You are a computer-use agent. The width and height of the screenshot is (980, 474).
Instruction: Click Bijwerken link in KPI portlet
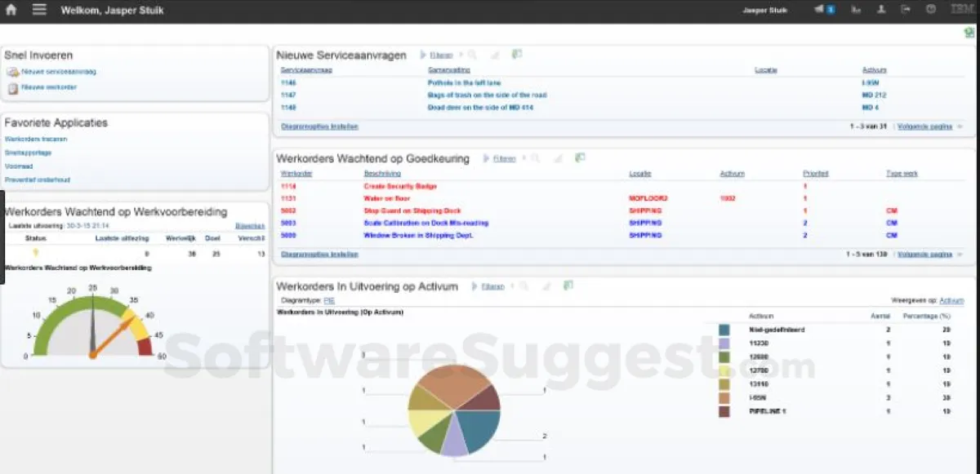[x=249, y=224]
